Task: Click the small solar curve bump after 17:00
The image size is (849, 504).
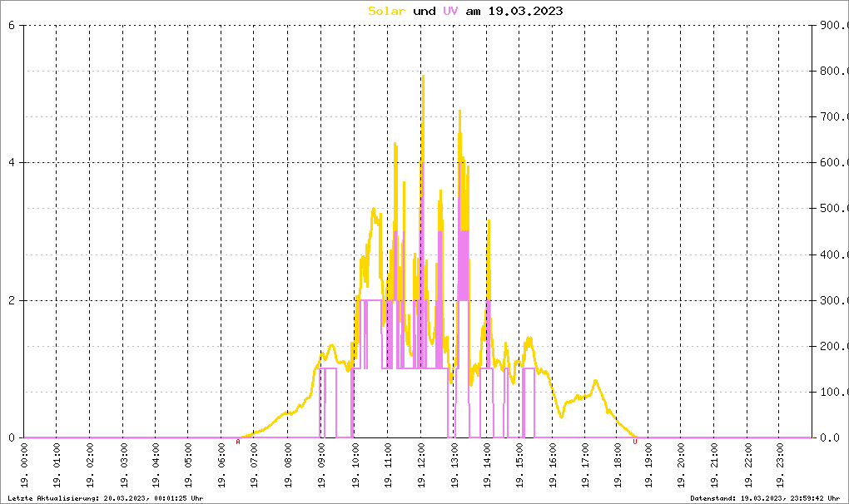Action: point(595,381)
